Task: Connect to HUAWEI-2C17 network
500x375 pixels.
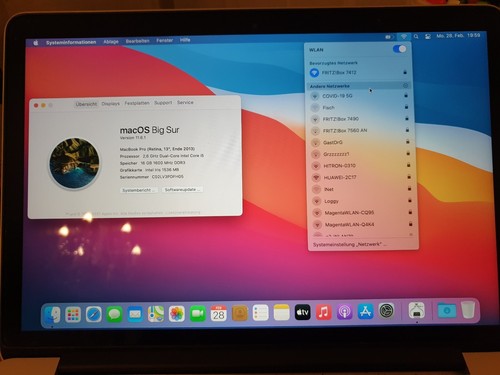Action: (362, 178)
